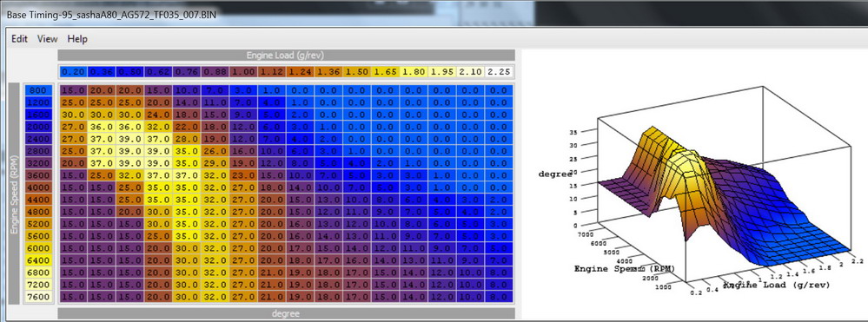Click the 24.0 cell in the 1600 RPM row
This screenshot has width=868, height=322.
coord(158,115)
